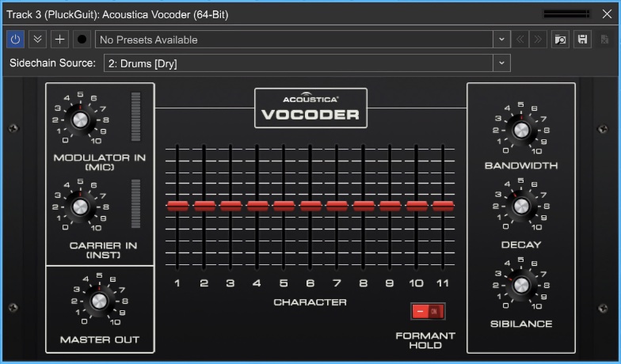Click the Modulator In level meter
This screenshot has width=621, height=364.
136,117
